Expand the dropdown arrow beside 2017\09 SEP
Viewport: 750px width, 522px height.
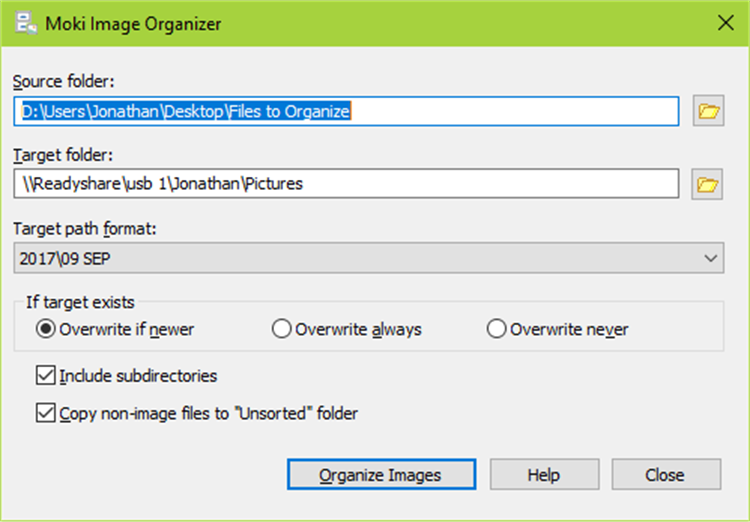click(x=710, y=258)
